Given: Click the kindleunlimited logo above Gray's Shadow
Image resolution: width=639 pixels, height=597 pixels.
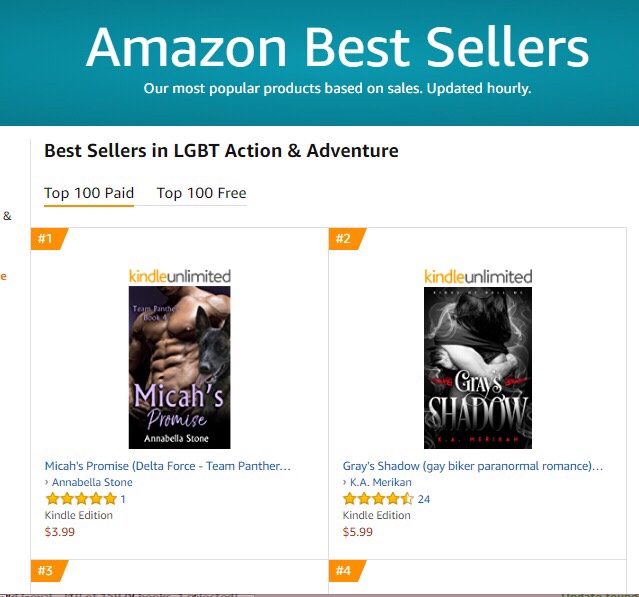Looking at the screenshot, I should point(478,275).
